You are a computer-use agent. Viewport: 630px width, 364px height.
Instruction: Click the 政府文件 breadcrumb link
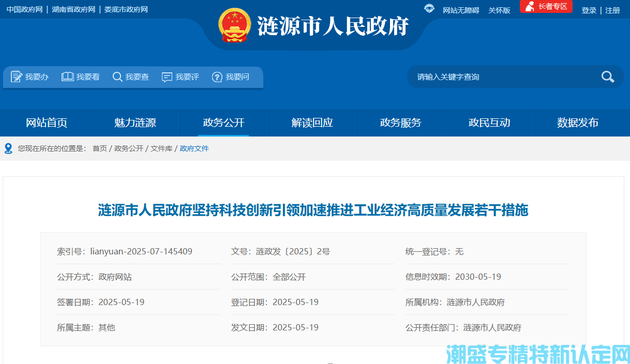point(194,148)
